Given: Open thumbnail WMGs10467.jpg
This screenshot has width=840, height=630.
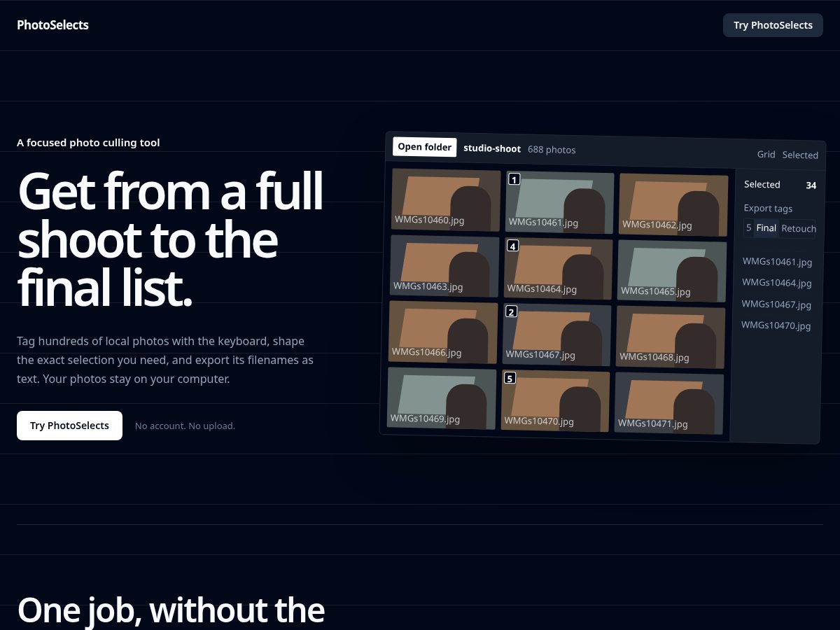Looking at the screenshot, I should point(556,335).
